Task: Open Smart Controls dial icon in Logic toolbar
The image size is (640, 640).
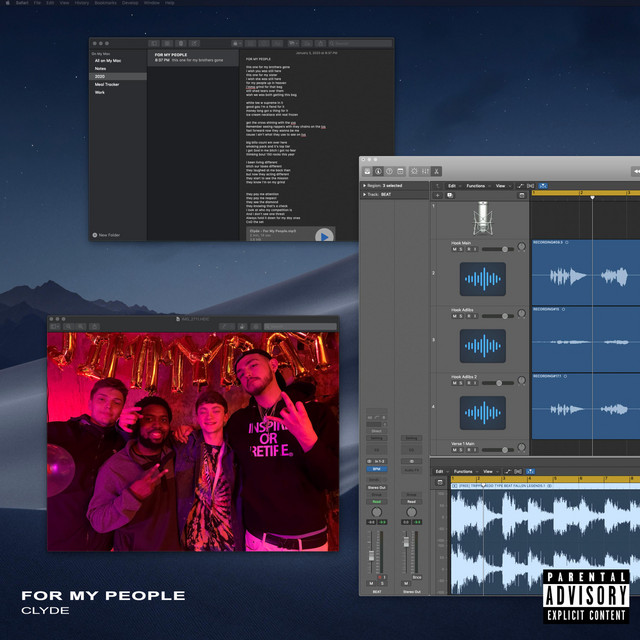Action: (414, 171)
